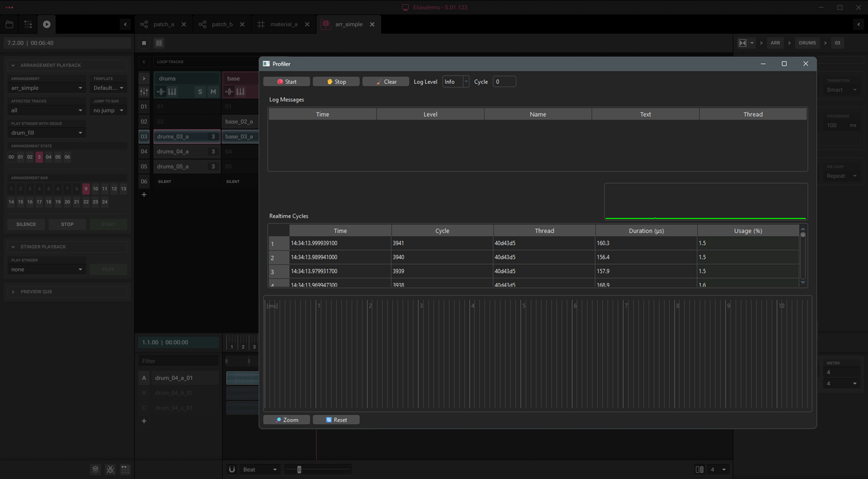Solo the drums track
The width and height of the screenshot is (868, 479).
pyautogui.click(x=200, y=92)
